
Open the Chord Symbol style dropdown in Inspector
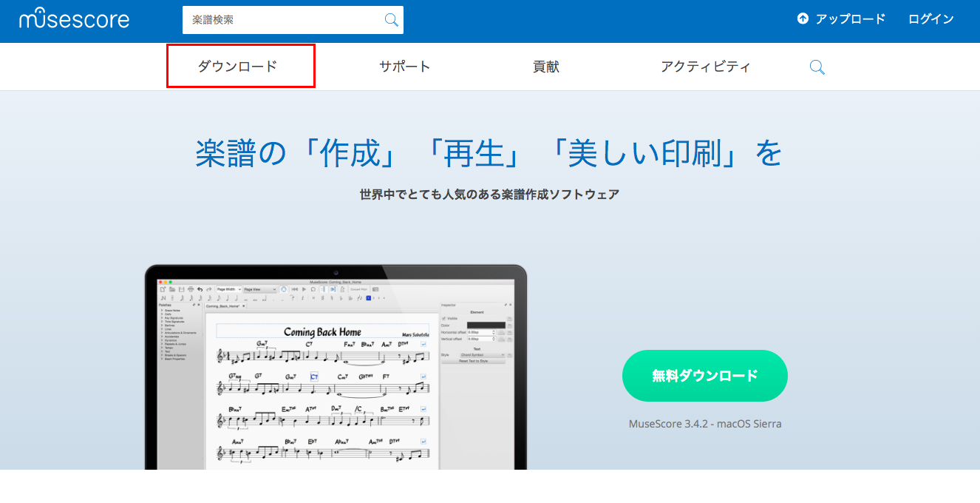point(482,355)
